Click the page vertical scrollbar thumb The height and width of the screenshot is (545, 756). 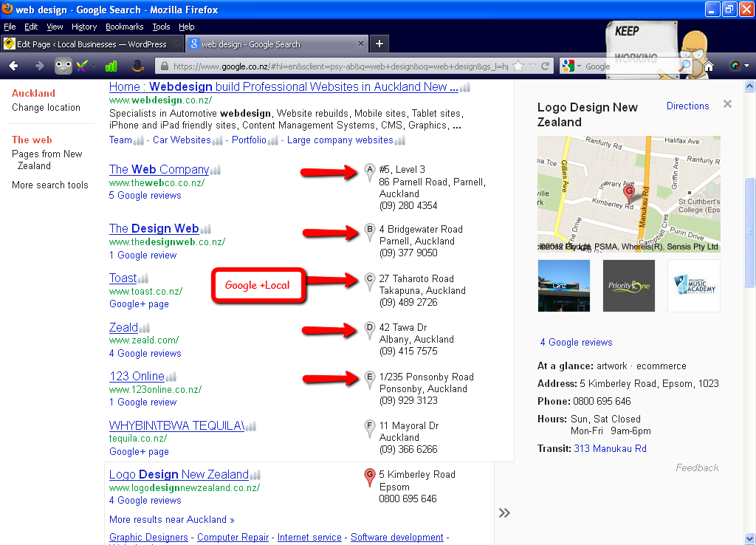coord(750,233)
